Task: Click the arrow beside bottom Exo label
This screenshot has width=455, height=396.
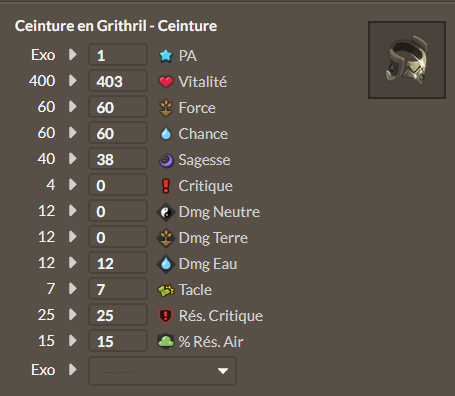Action: 73,369
